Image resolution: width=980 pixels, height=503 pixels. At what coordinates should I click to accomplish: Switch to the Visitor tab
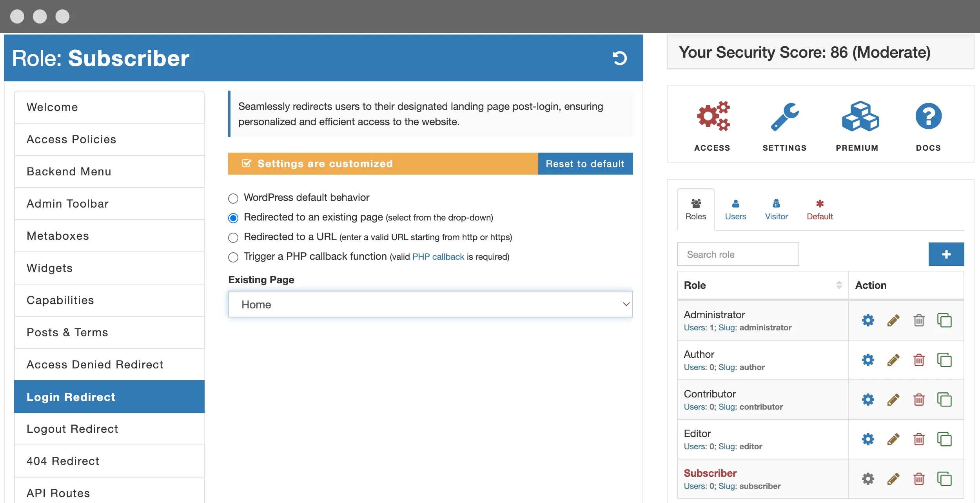tap(776, 210)
